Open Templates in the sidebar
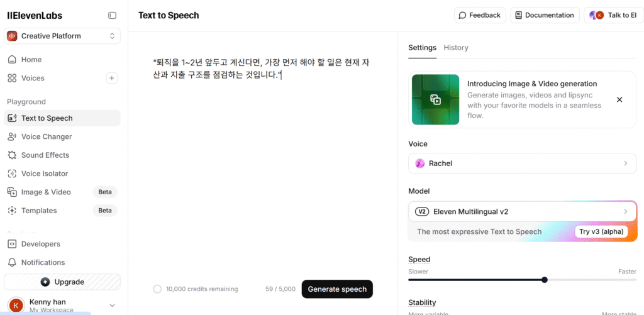Viewport: 644px width, 315px height. 39,211
